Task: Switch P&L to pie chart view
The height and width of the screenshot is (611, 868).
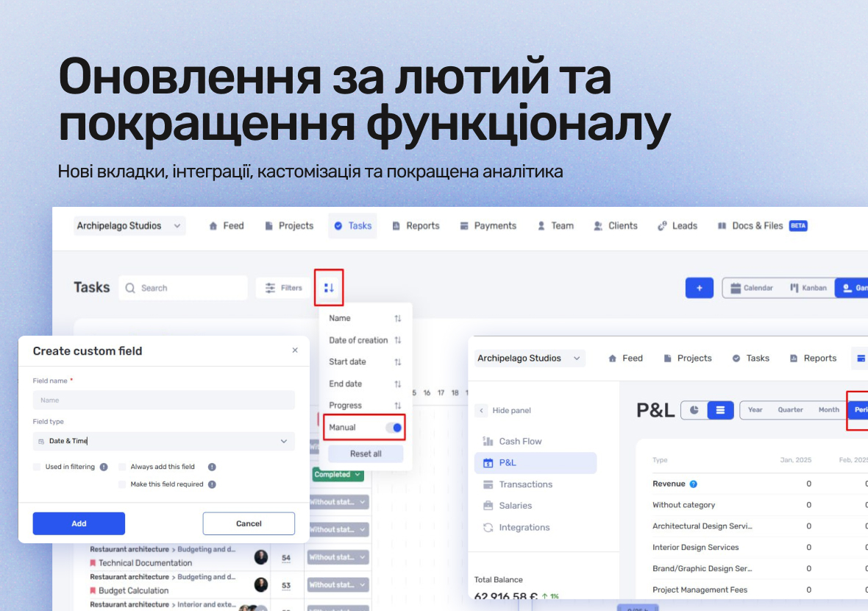Action: pyautogui.click(x=694, y=410)
